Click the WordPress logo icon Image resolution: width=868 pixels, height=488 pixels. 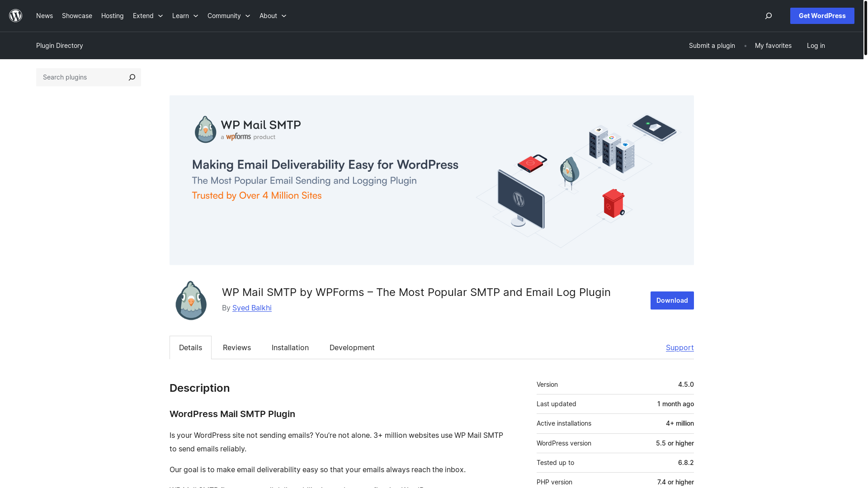(16, 16)
